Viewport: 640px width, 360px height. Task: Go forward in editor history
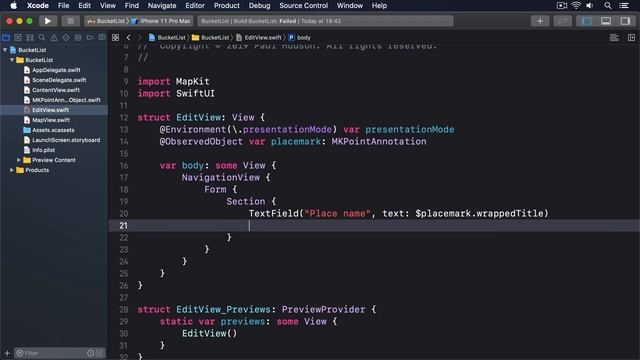140,38
